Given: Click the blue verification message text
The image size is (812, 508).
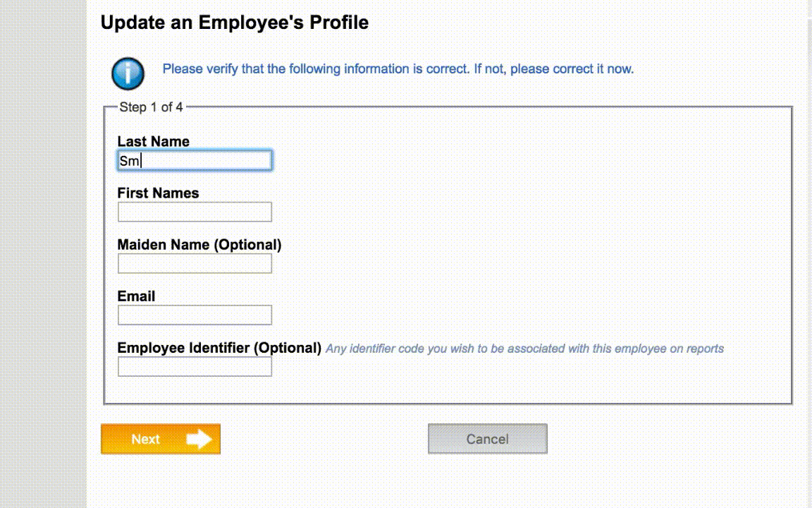Looking at the screenshot, I should tap(398, 69).
